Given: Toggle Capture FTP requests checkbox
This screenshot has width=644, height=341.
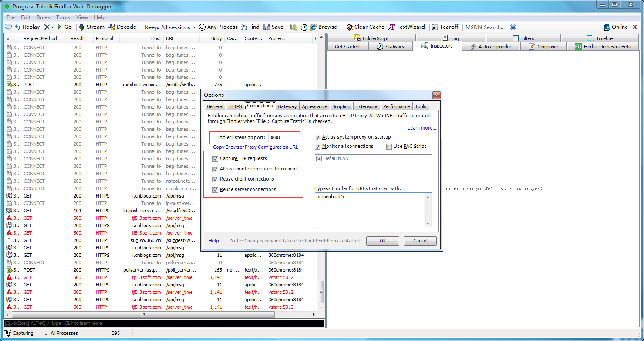Looking at the screenshot, I should coord(216,159).
